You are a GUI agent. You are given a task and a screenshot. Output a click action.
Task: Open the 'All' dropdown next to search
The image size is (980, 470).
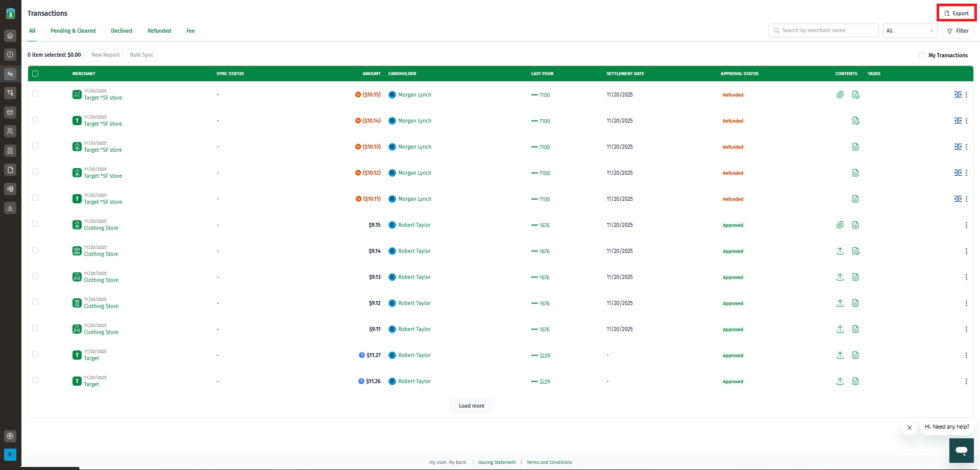tap(910, 31)
